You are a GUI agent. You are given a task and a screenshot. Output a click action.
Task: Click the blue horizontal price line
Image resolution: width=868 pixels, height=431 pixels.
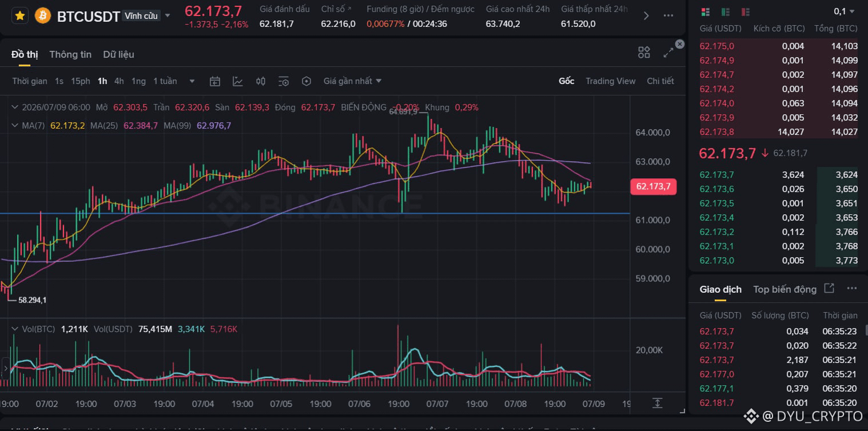[314, 214]
